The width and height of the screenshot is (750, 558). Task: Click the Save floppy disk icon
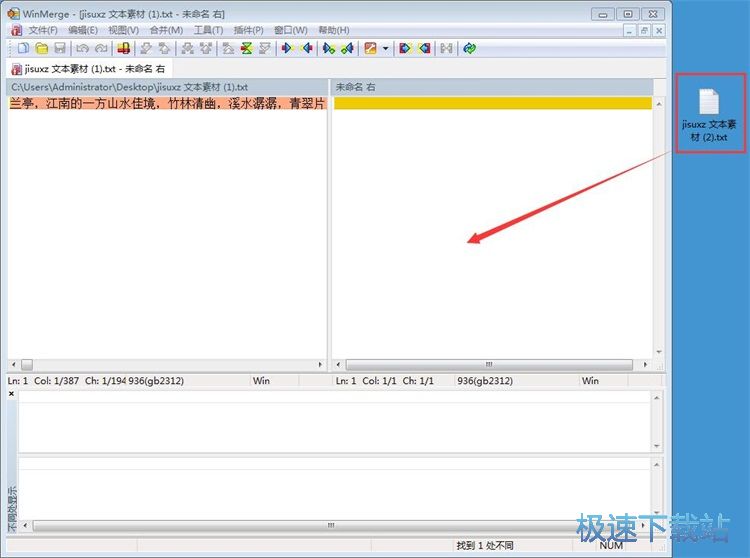(60, 48)
